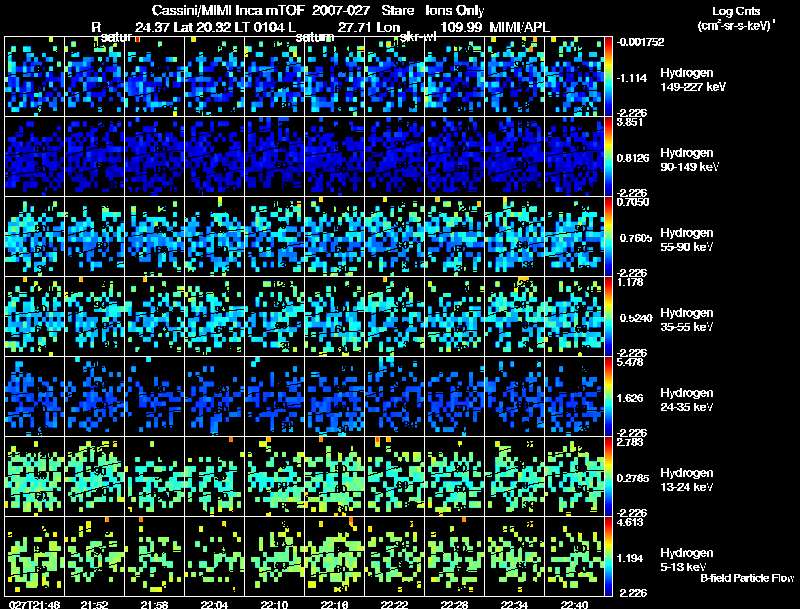The image size is (800, 609).
Task: Click the 'Hydrogen 149-227 keV' row label
Action: click(693, 80)
